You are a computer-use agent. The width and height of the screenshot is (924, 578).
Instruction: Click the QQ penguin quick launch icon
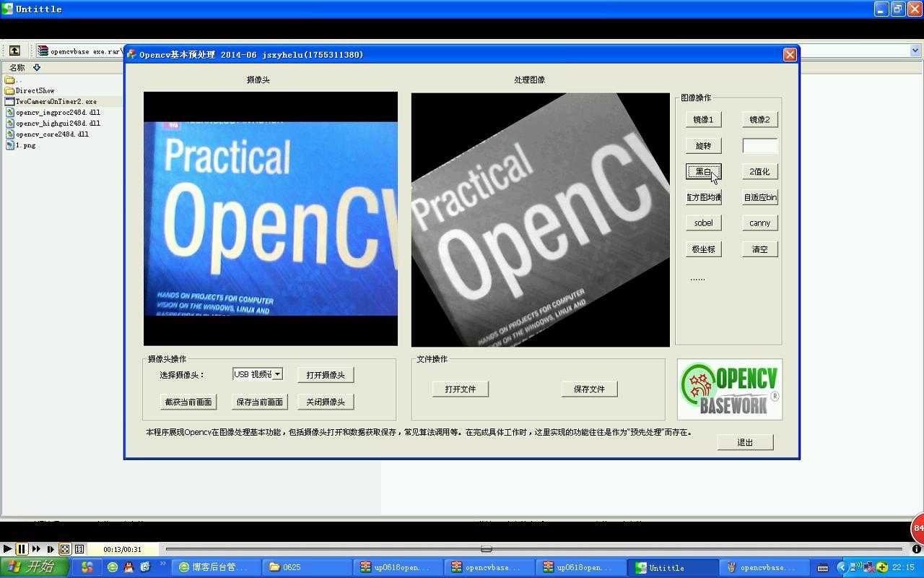pyautogui.click(x=128, y=567)
